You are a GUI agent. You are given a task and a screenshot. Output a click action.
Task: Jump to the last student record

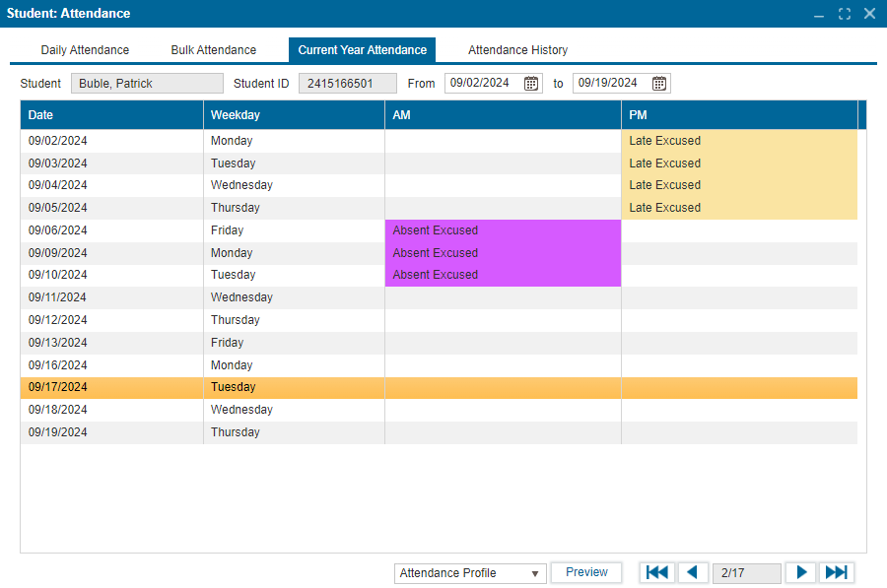[x=836, y=572]
